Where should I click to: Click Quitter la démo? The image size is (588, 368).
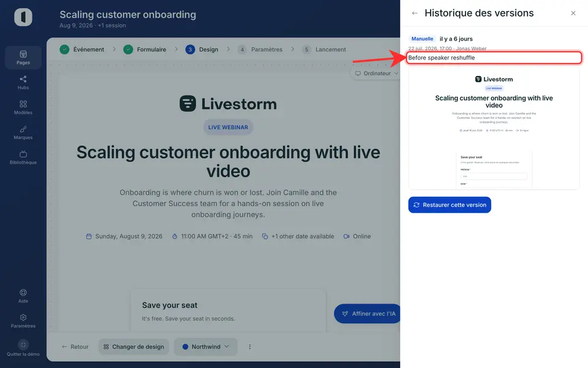click(23, 348)
